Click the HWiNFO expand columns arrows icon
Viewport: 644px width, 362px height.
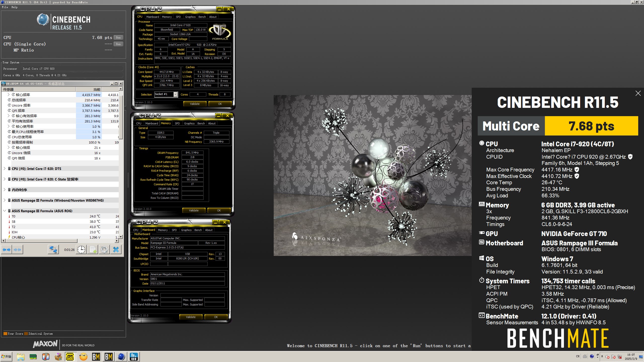pyautogui.click(x=7, y=250)
